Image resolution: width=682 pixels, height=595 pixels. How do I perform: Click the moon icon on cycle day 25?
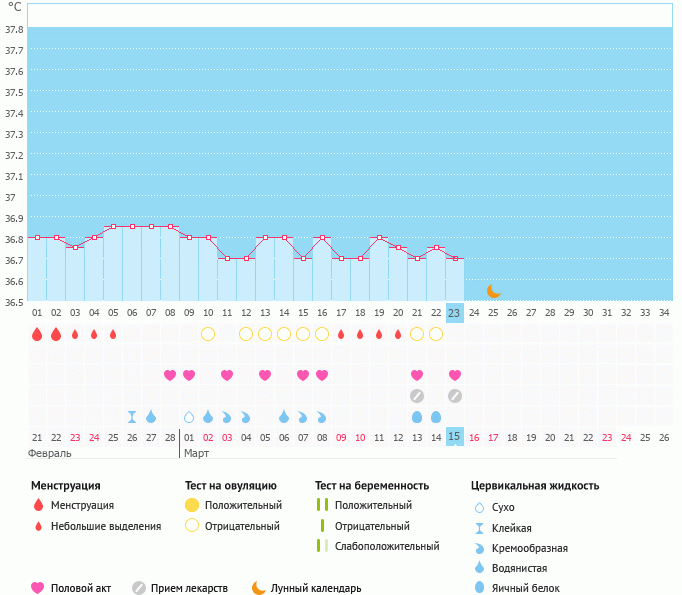[x=493, y=291]
